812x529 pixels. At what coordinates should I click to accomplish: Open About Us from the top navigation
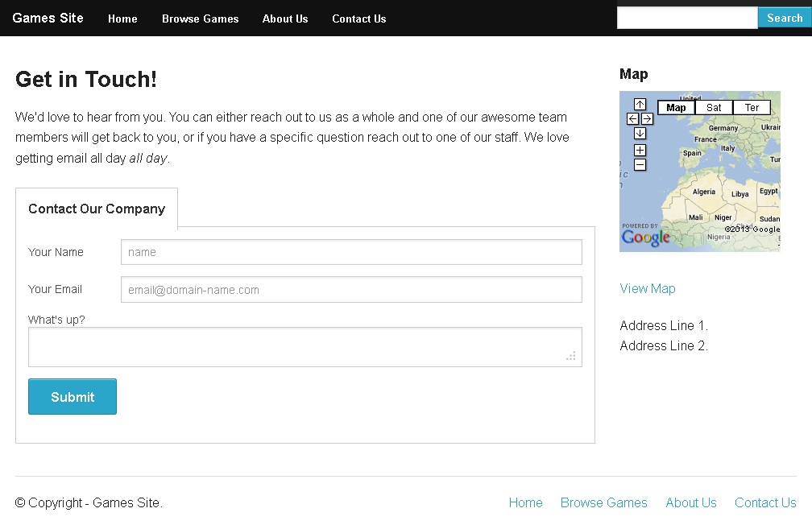point(285,19)
